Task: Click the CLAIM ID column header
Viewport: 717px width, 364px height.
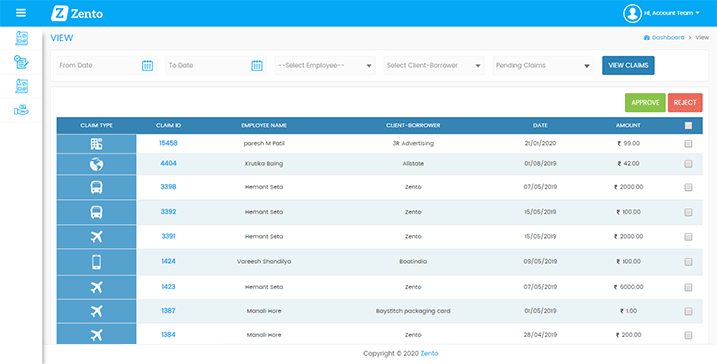Action: 168,125
